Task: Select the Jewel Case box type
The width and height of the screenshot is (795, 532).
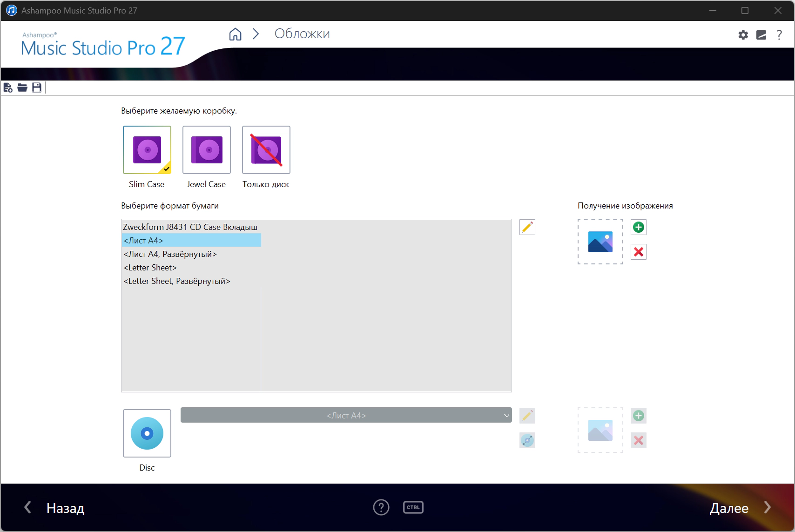Action: [x=207, y=150]
